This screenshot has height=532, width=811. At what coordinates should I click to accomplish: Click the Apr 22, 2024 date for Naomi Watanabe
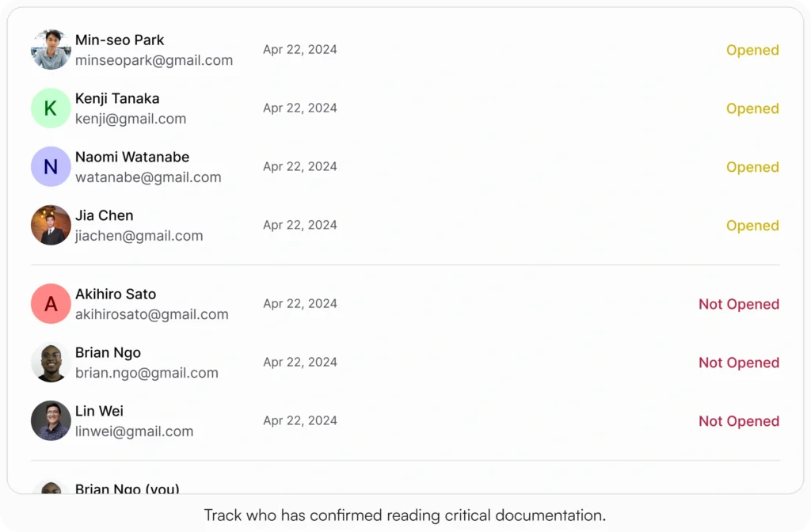click(300, 166)
